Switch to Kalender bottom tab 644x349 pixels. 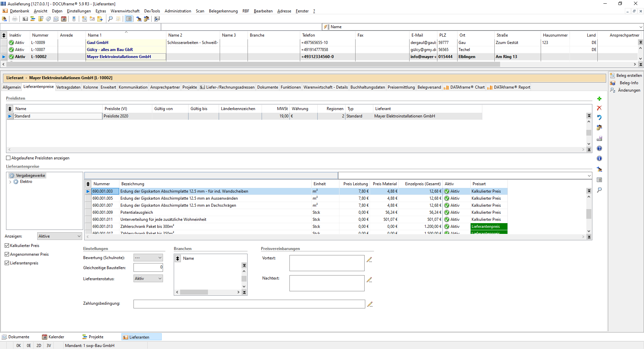point(53,337)
